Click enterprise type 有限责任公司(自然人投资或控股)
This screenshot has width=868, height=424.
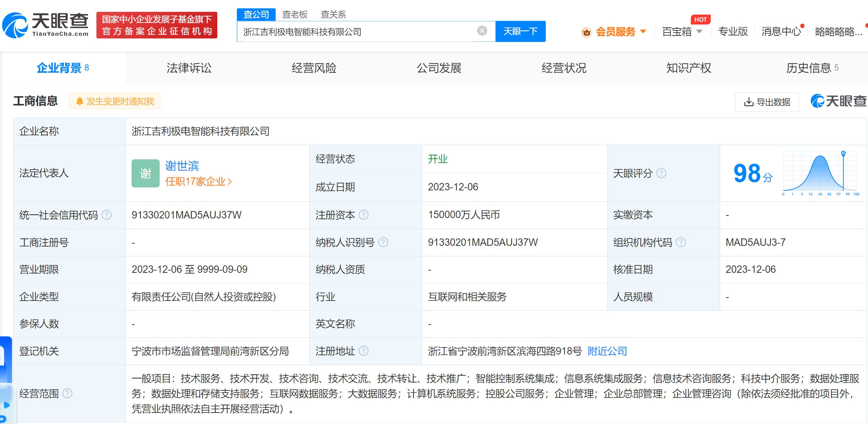tap(204, 296)
